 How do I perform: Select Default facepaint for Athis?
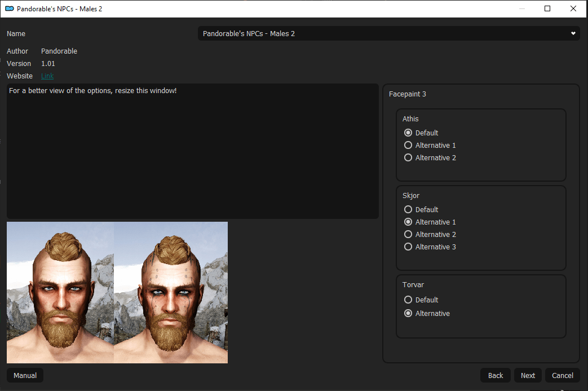pos(421,133)
